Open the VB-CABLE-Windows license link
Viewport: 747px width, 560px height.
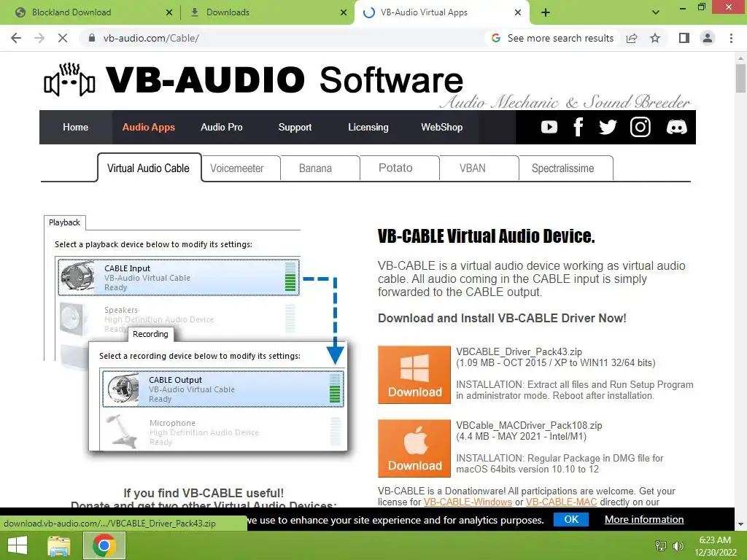click(468, 502)
